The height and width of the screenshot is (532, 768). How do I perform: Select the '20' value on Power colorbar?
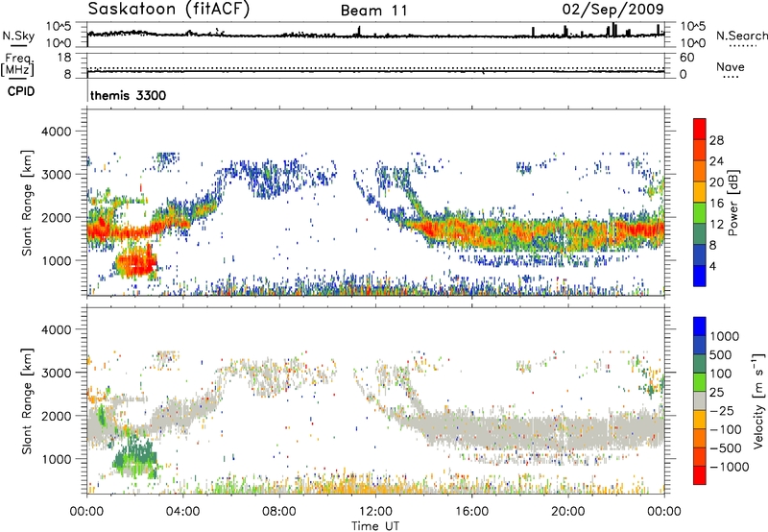point(716,182)
